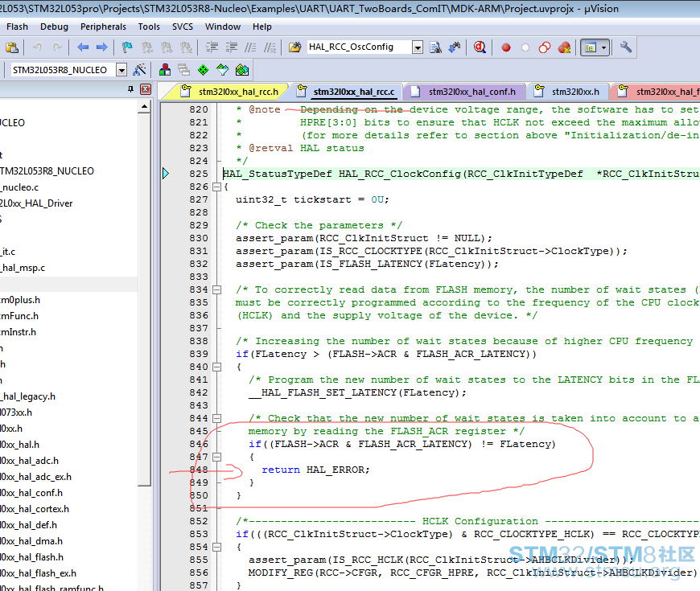Click the Find document icon

[x=435, y=47]
